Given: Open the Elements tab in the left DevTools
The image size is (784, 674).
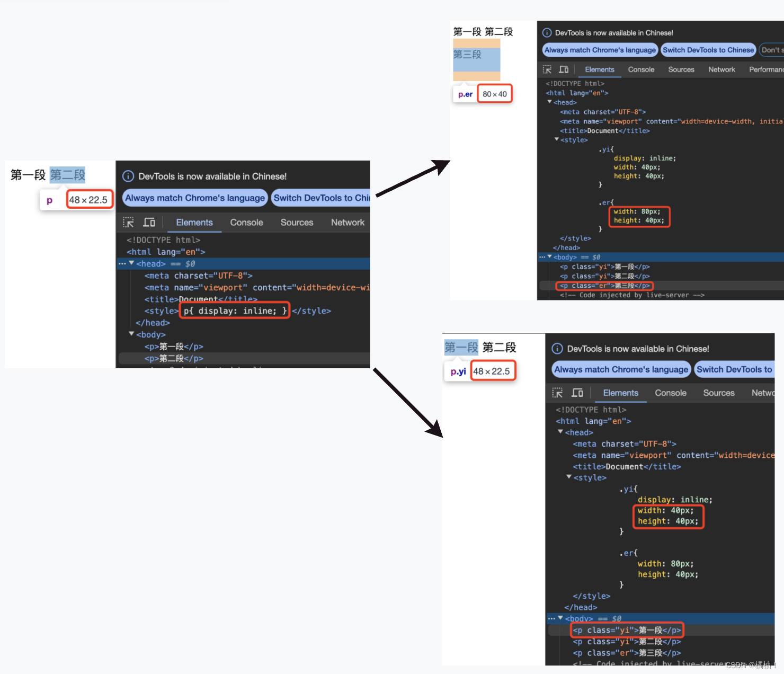Looking at the screenshot, I should (x=194, y=223).
